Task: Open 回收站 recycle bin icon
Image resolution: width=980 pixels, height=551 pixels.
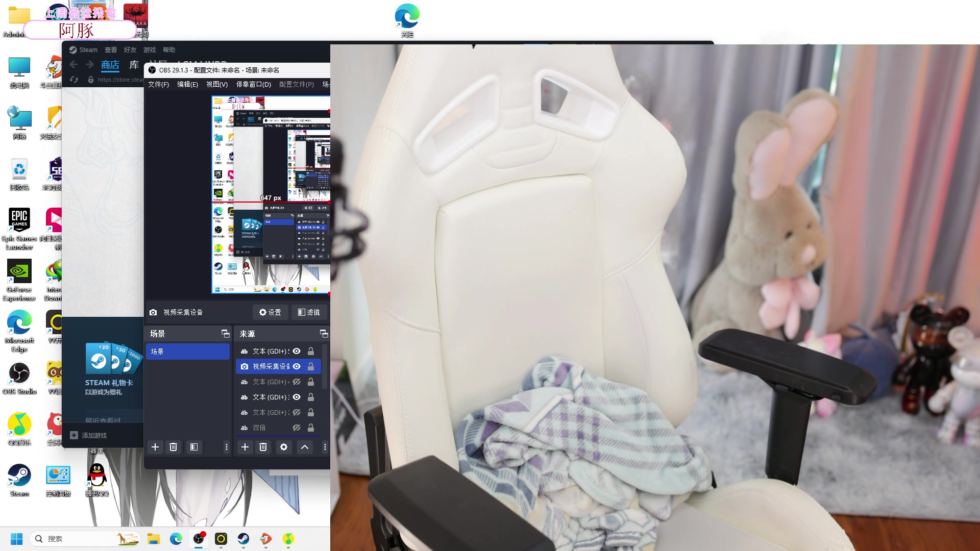Action: point(19,173)
